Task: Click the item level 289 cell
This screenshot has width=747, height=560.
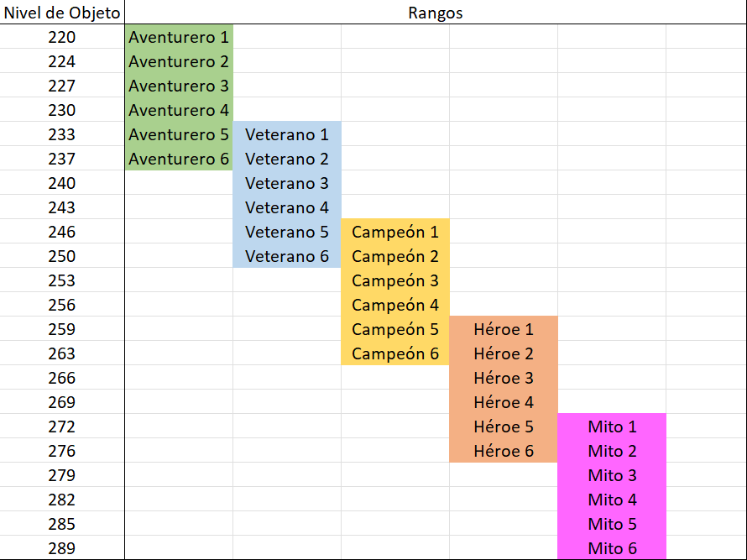Action: pyautogui.click(x=61, y=548)
